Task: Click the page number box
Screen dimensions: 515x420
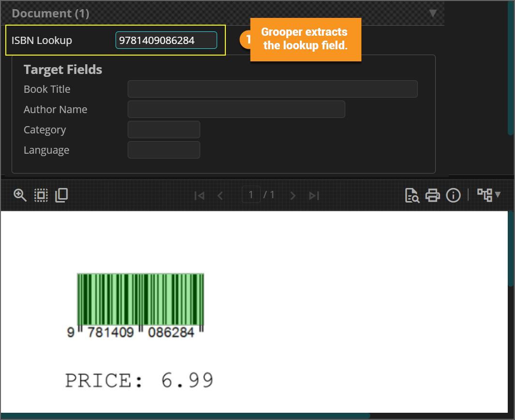Action: click(251, 195)
